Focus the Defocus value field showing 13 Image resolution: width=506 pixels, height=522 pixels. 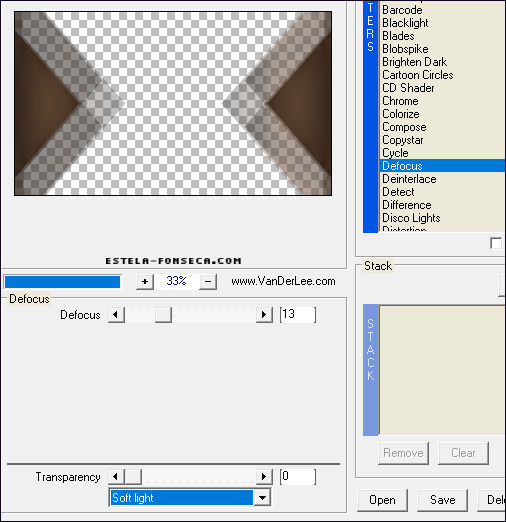[298, 315]
